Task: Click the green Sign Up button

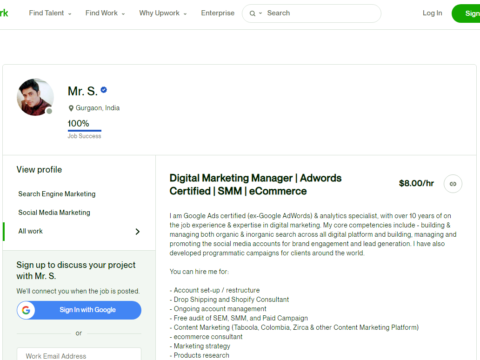Action: point(466,14)
